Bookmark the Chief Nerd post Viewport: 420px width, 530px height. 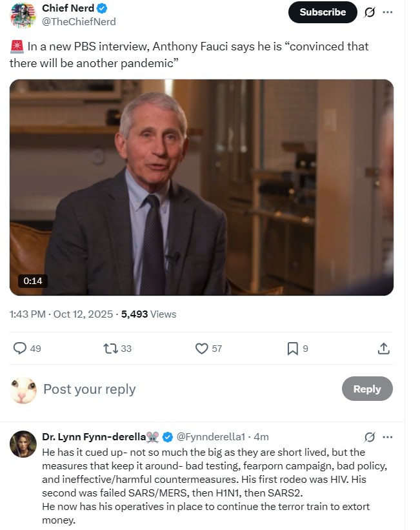pos(293,349)
